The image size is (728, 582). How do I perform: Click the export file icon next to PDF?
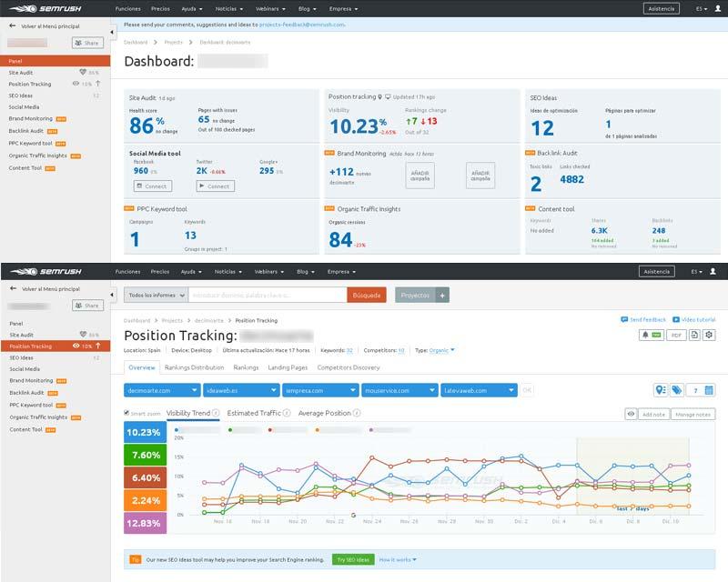click(x=694, y=335)
